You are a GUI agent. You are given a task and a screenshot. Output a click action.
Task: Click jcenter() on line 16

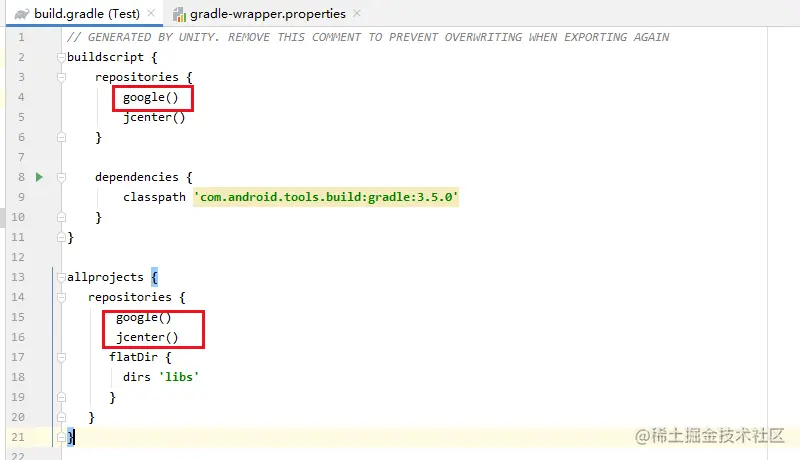tap(147, 337)
